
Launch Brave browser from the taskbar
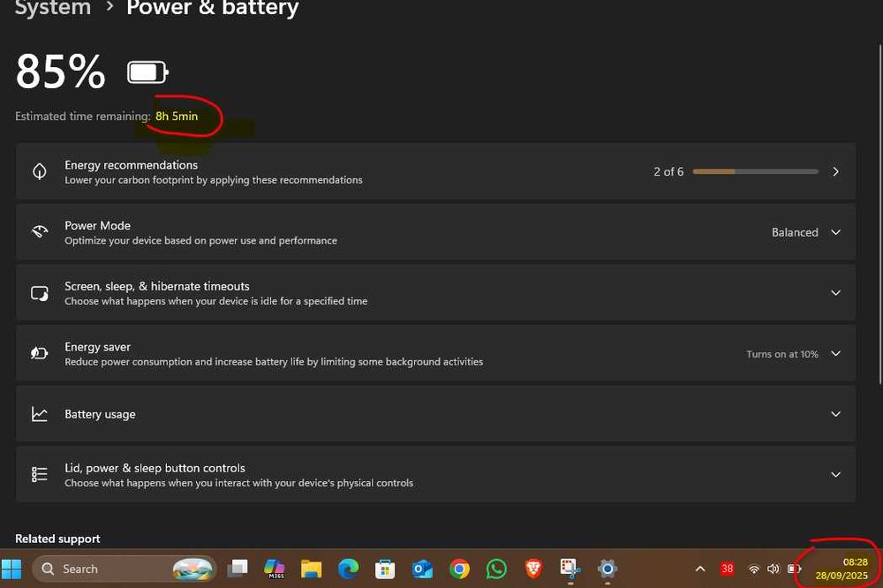tap(533, 569)
